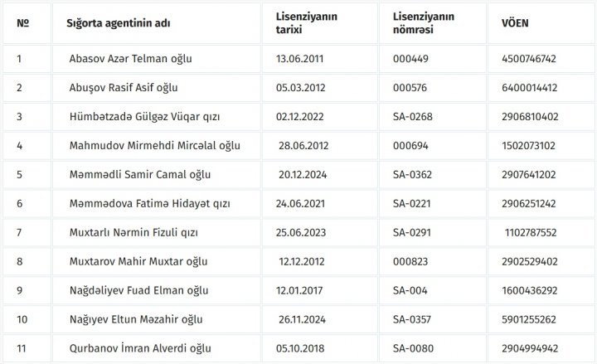Click Nağıyev Eltun Məzahir oğlu name
The width and height of the screenshot is (597, 364).
point(136,319)
